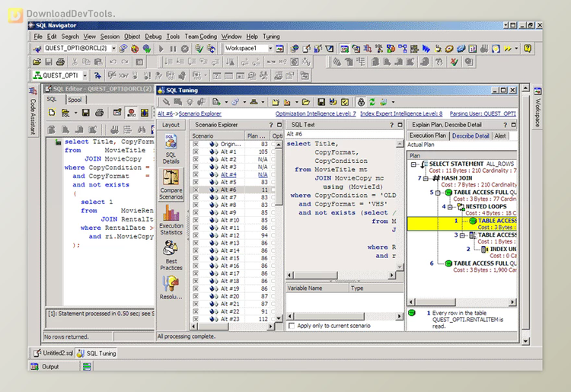Viewport: 571px width, 392px height.
Task: Click the padlock icon in the SQL Tuning toolbar
Action: pos(361,102)
